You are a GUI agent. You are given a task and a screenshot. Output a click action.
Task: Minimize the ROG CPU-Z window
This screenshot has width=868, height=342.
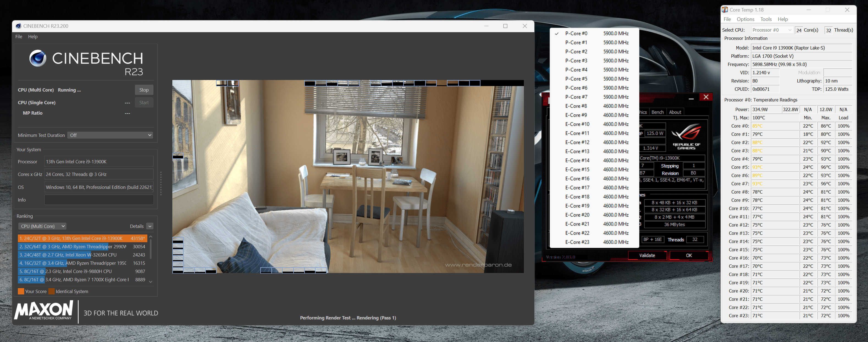click(691, 98)
